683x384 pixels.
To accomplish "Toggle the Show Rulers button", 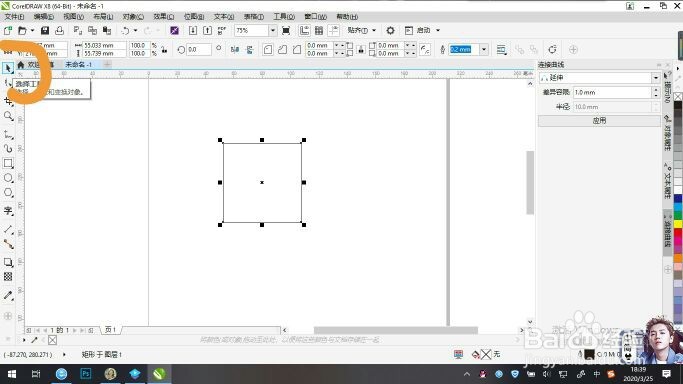I will (304, 30).
